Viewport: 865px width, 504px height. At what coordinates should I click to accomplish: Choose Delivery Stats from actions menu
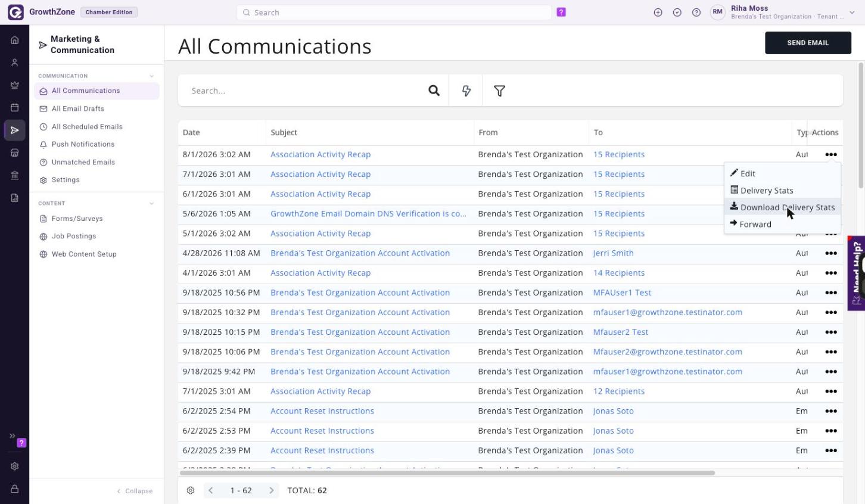782,191
